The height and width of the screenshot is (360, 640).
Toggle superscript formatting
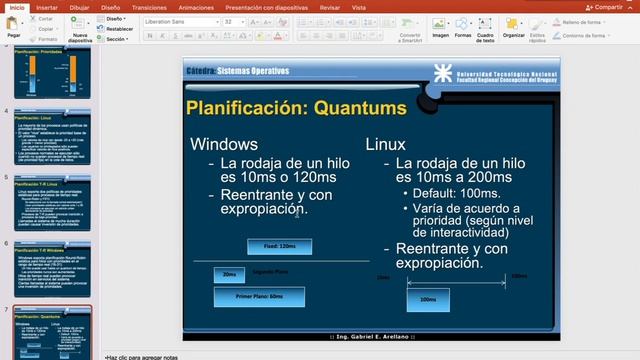pyautogui.click(x=201, y=36)
